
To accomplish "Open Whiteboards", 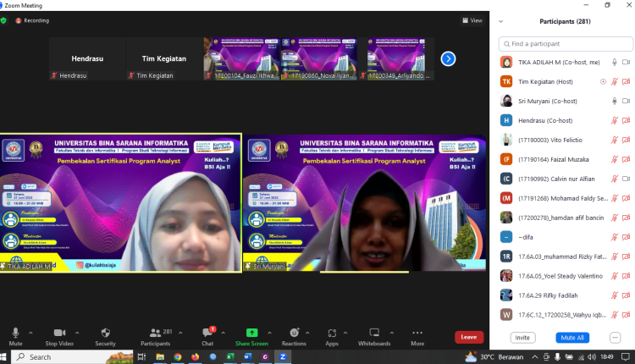I will click(374, 337).
